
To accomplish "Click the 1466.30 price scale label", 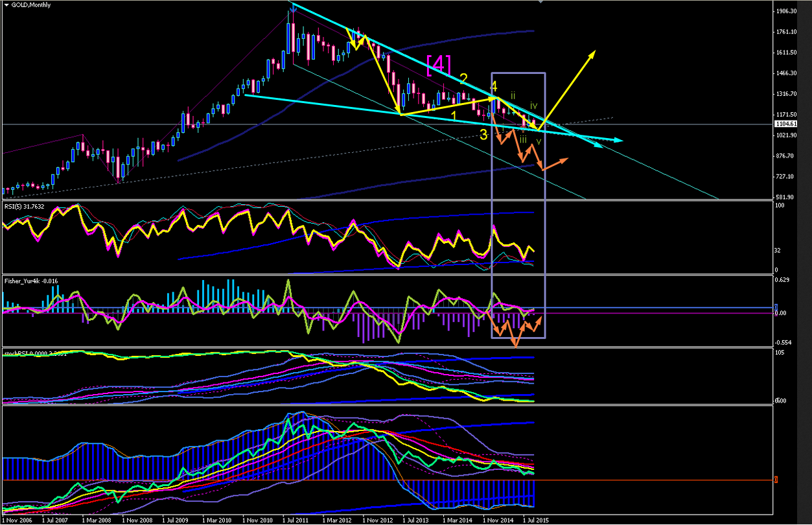I will tap(787, 73).
